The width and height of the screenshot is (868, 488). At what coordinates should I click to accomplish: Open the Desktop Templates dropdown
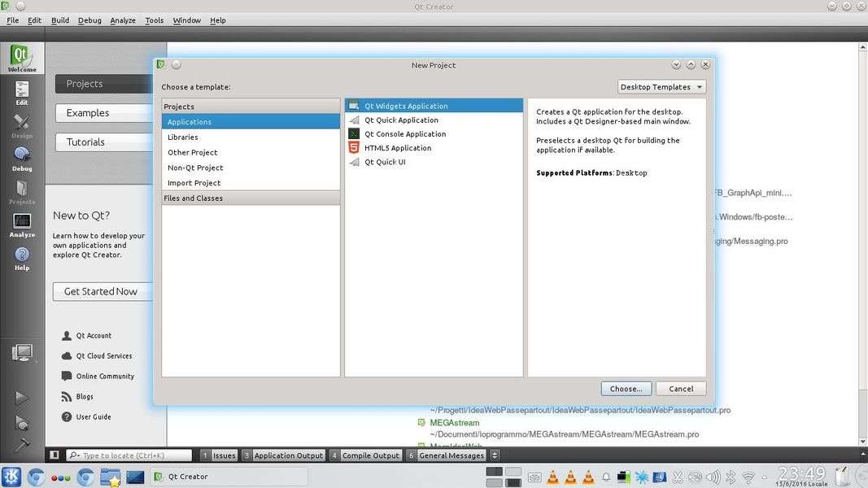tap(661, 87)
